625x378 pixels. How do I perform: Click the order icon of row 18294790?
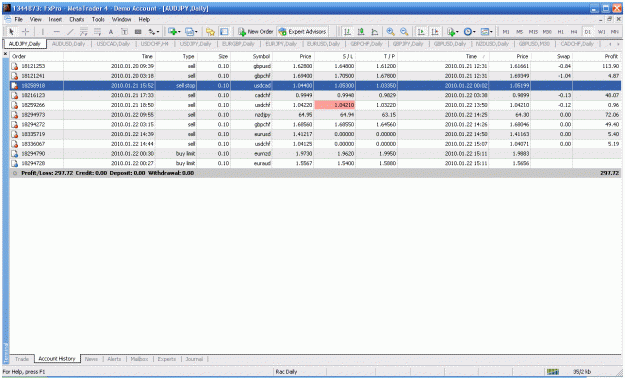click(x=15, y=154)
